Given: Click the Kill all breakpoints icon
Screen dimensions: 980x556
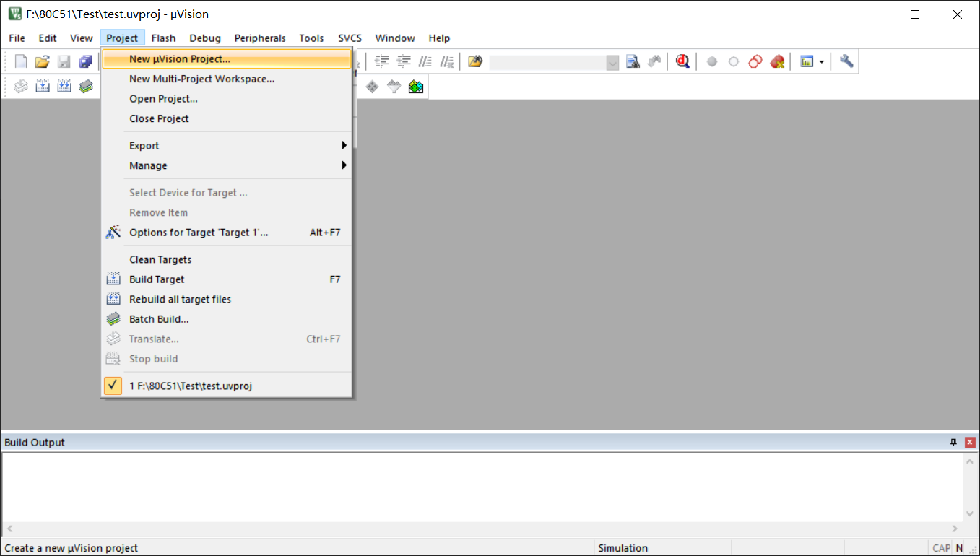Looking at the screenshot, I should (777, 62).
